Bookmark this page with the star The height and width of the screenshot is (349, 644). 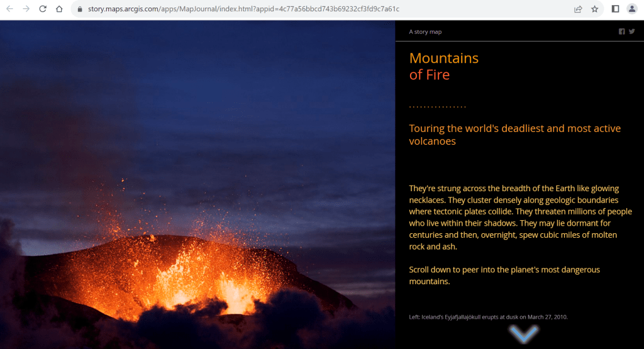pos(594,9)
